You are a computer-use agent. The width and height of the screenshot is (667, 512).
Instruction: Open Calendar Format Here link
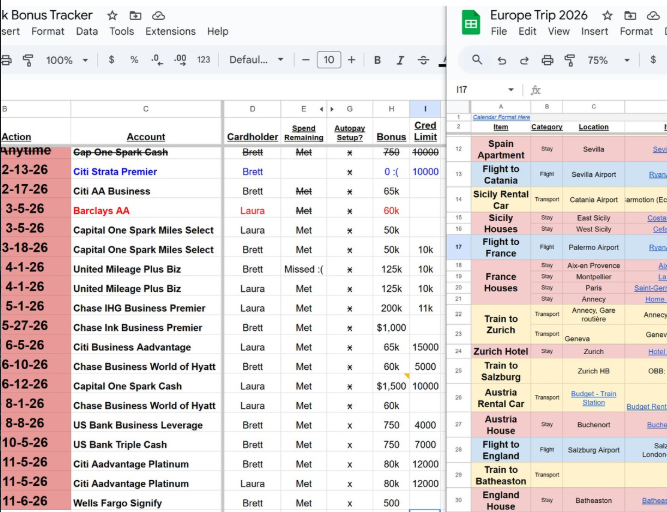point(501,117)
